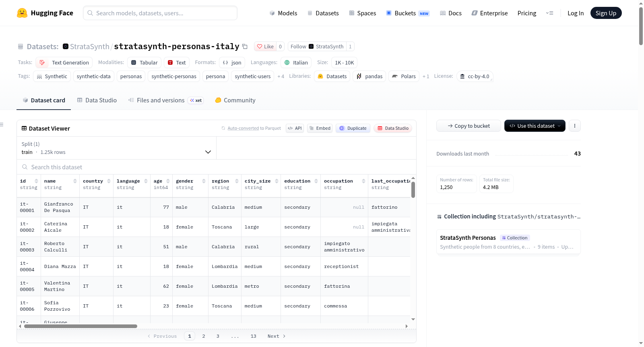Go to page 2 of the viewer
This screenshot has width=644, height=347.
click(x=204, y=336)
